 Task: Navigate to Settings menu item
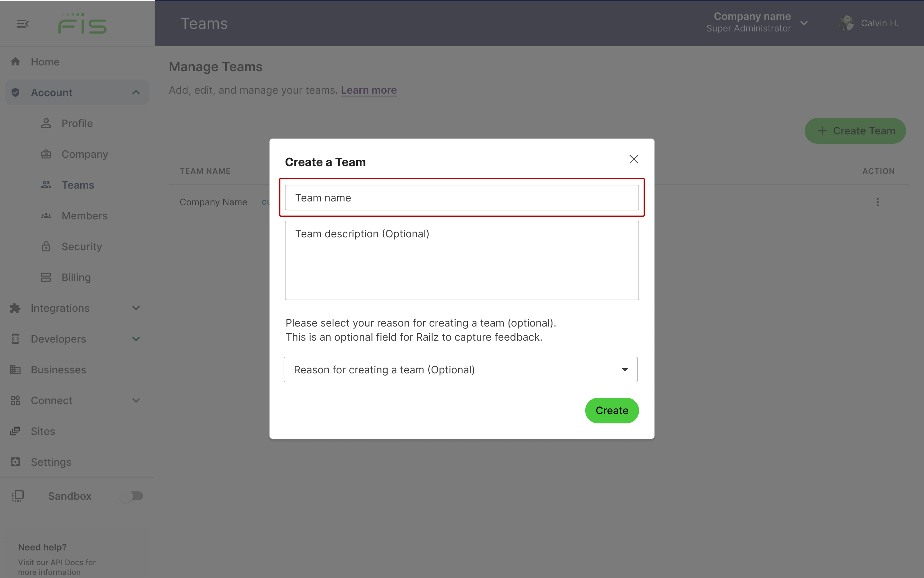(51, 462)
